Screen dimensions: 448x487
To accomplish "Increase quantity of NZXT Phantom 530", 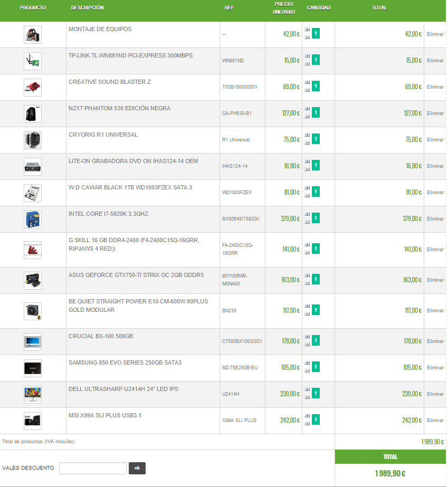I will click(307, 109).
